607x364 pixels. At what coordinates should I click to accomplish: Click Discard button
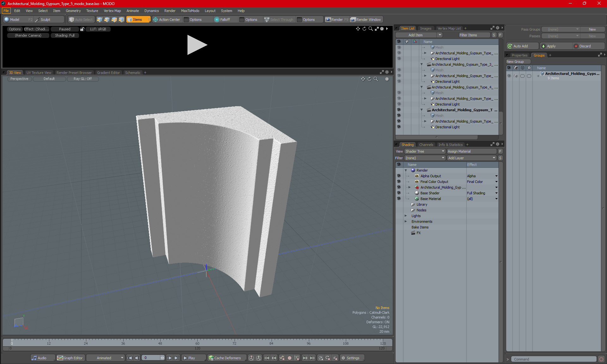tap(588, 46)
